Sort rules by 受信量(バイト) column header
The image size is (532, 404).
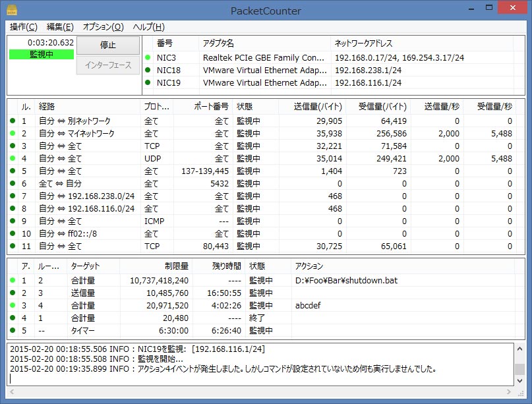pyautogui.click(x=378, y=107)
